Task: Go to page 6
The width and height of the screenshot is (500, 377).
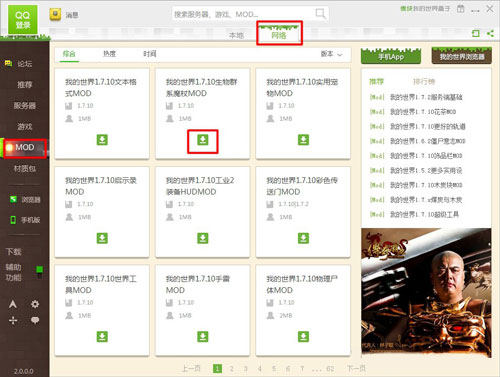Action: (288, 369)
